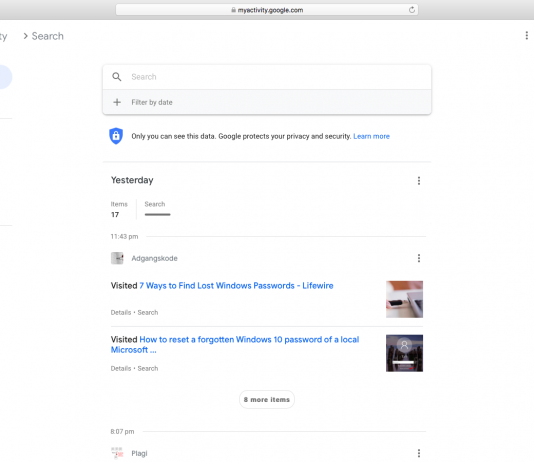
Task: Select the Items 17 summary
Action: point(119,209)
